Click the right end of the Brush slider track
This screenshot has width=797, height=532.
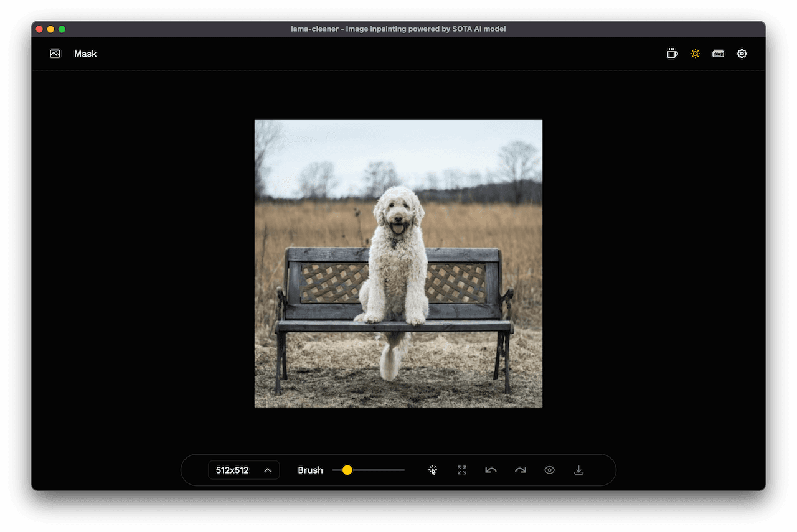click(403, 470)
